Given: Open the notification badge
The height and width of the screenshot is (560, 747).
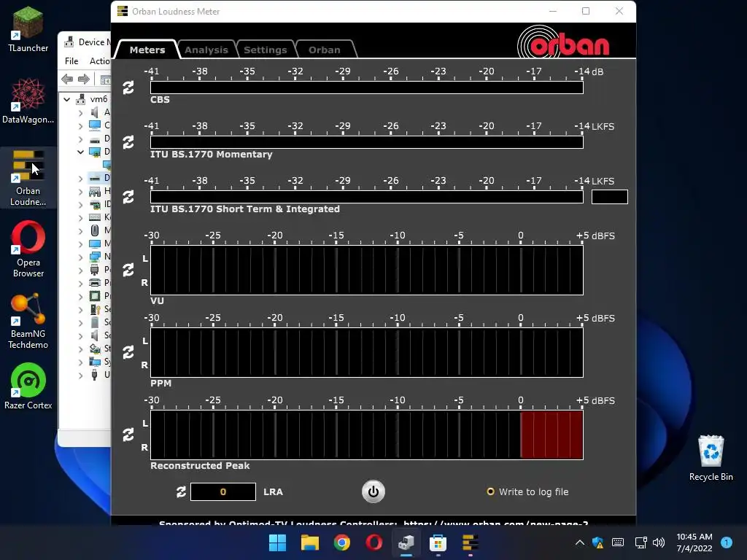Looking at the screenshot, I should (x=727, y=542).
